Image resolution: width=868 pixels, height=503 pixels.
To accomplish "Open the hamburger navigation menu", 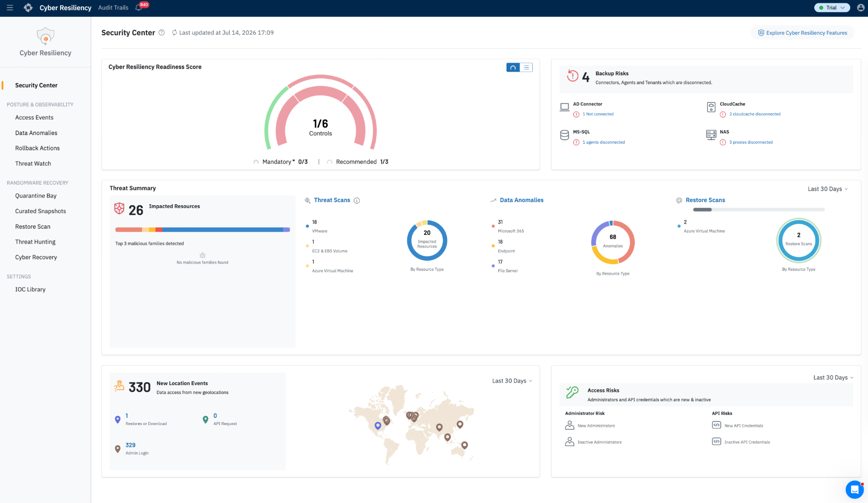I will coord(10,8).
